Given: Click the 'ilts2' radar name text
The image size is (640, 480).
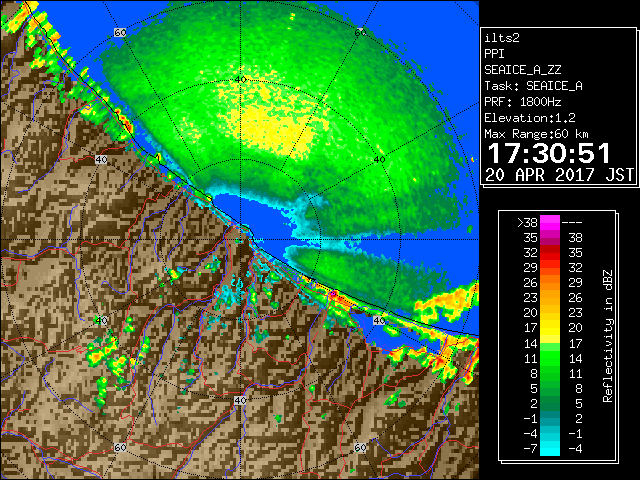Looking at the screenshot, I should click(x=502, y=38).
